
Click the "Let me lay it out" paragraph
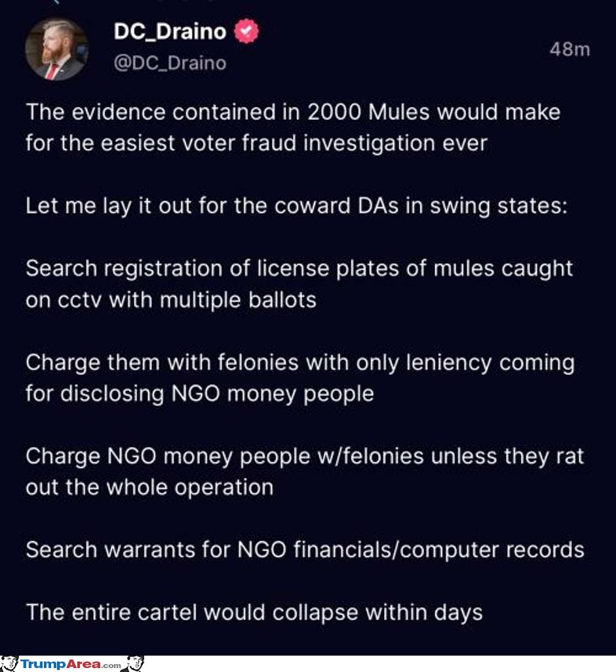[296, 206]
